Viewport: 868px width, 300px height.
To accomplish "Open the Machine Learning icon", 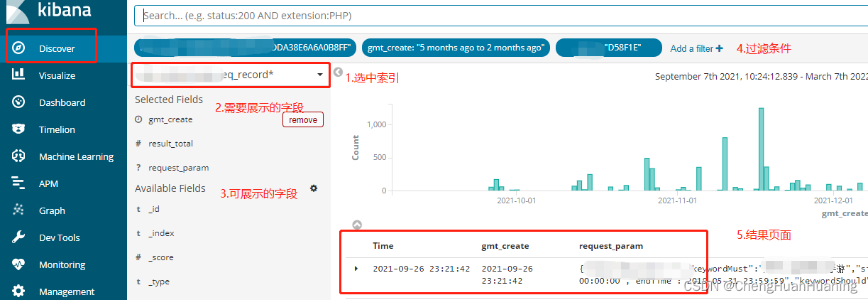I will pos(18,156).
